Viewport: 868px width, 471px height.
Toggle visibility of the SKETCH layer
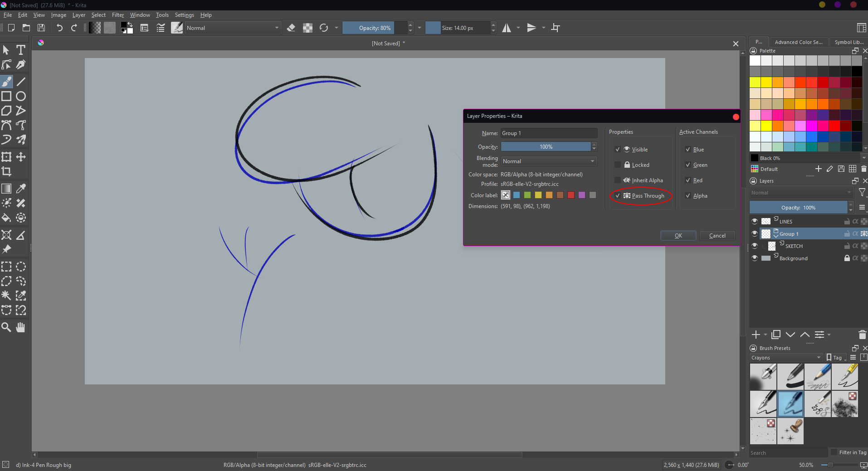tap(754, 246)
